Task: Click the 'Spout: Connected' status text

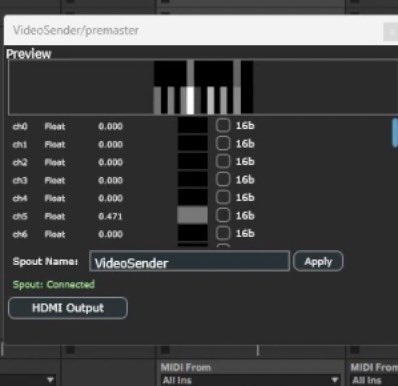Action: pos(54,285)
